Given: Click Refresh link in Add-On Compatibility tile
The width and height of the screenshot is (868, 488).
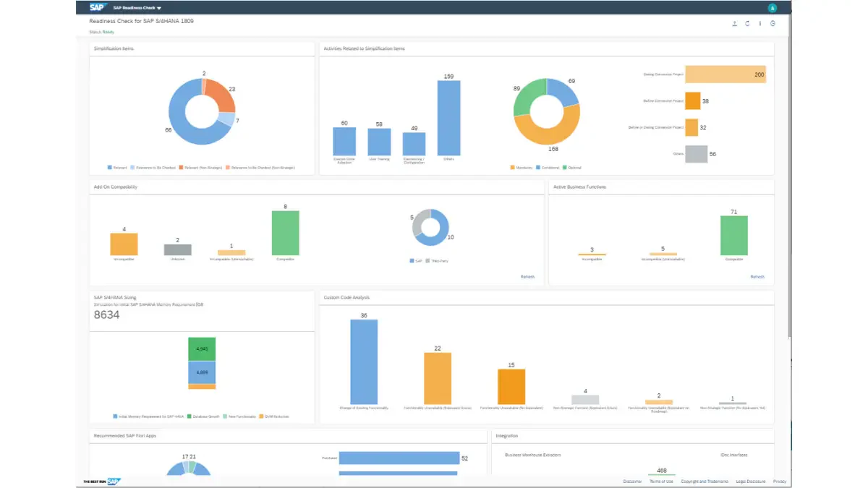Looking at the screenshot, I should click(x=527, y=277).
